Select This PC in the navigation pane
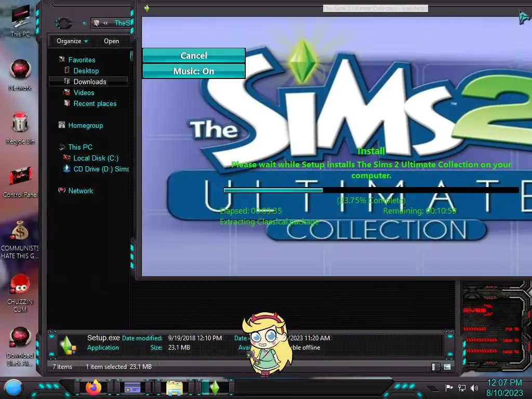 pyautogui.click(x=80, y=147)
